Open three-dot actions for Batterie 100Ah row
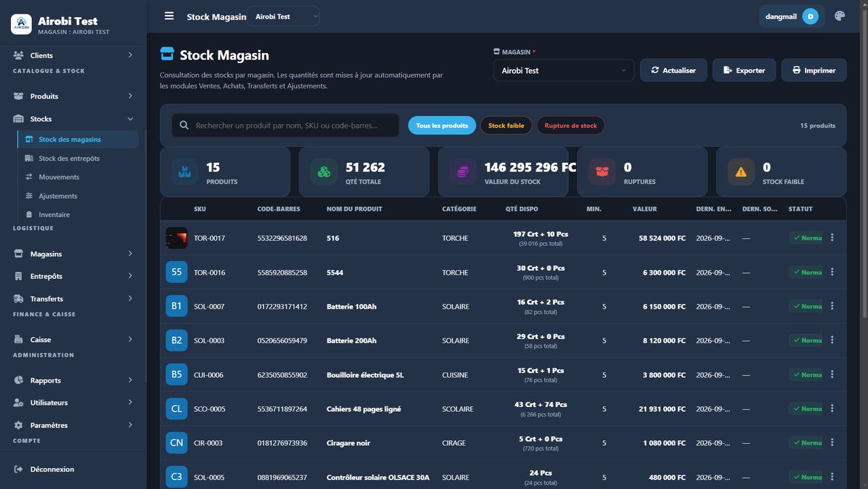 pos(832,306)
